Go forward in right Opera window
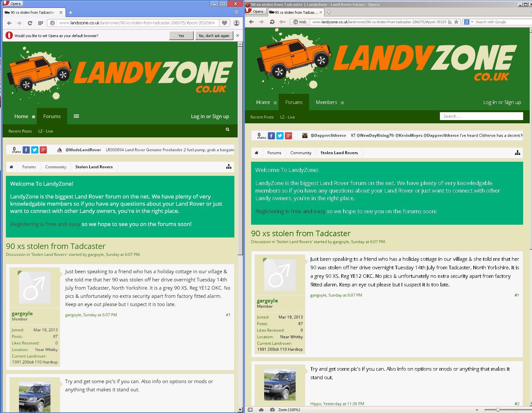This screenshot has height=413, width=532. (x=261, y=22)
